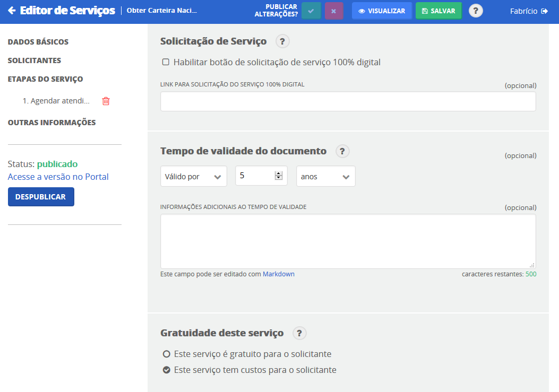Open help for Gratuidade deste serviço

[x=299, y=333]
